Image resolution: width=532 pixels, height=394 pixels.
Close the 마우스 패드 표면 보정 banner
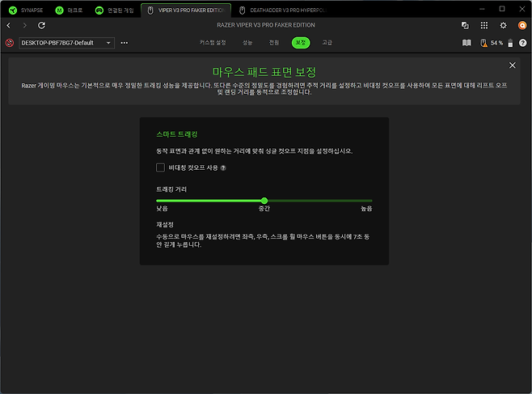coord(512,65)
